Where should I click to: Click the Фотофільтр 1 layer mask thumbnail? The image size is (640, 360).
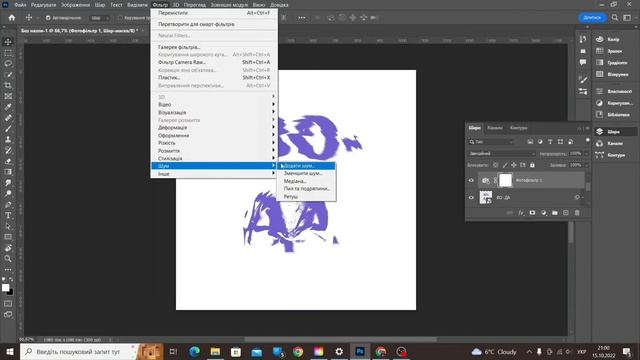[505, 180]
